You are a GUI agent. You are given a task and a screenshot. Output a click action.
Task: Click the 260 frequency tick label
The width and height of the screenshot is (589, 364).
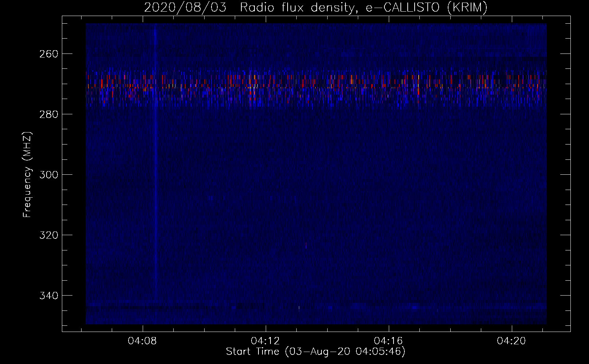pos(48,54)
